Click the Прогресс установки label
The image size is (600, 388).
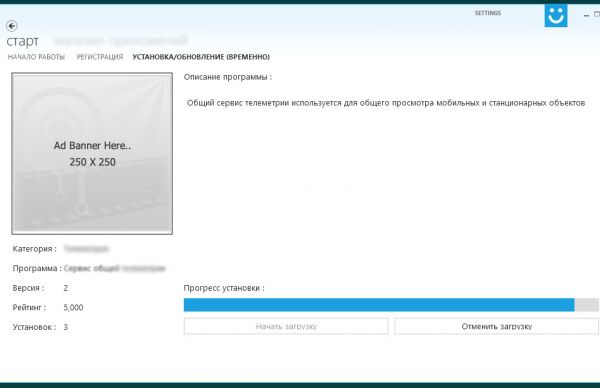pyautogui.click(x=224, y=288)
